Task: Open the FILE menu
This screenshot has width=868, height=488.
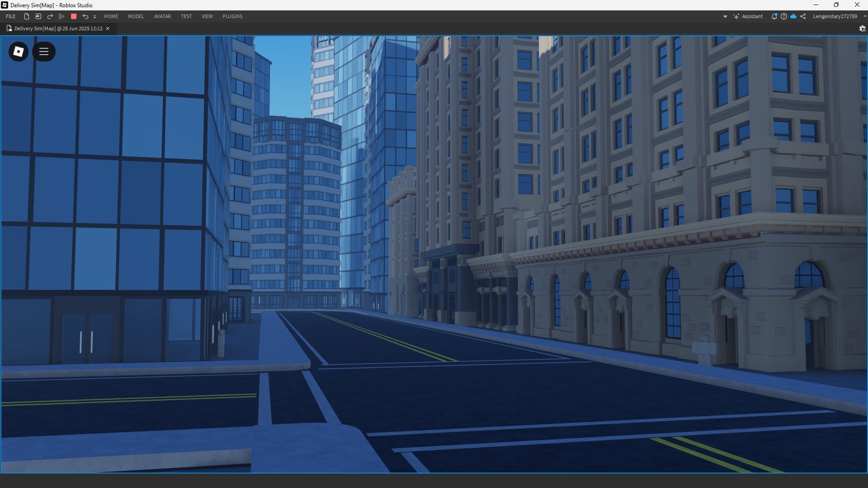Action: tap(11, 16)
